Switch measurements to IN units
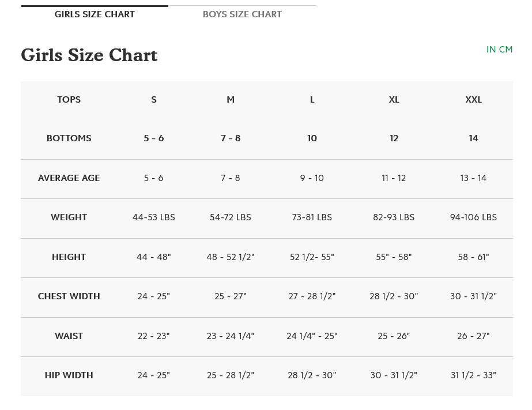 point(491,50)
